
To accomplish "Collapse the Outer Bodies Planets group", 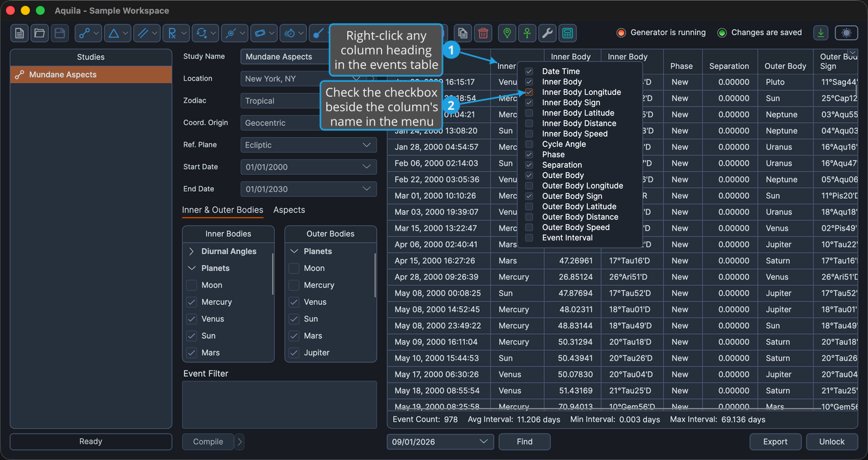I will pos(294,251).
